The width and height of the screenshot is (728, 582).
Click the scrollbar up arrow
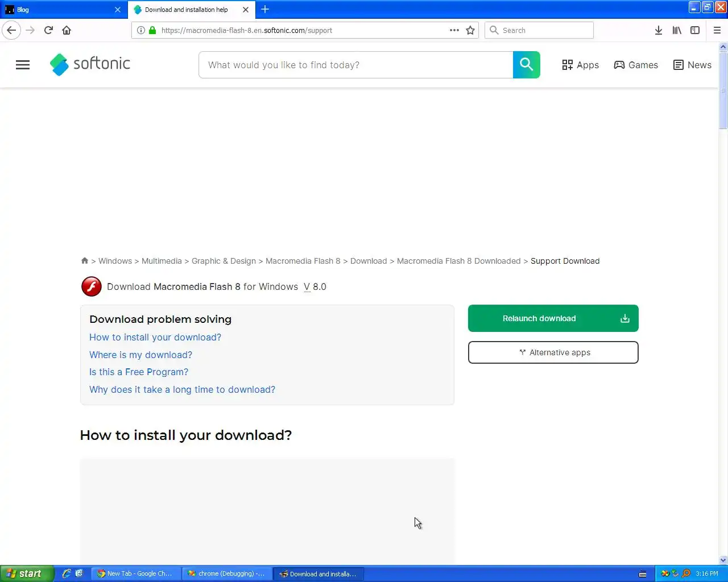click(723, 47)
